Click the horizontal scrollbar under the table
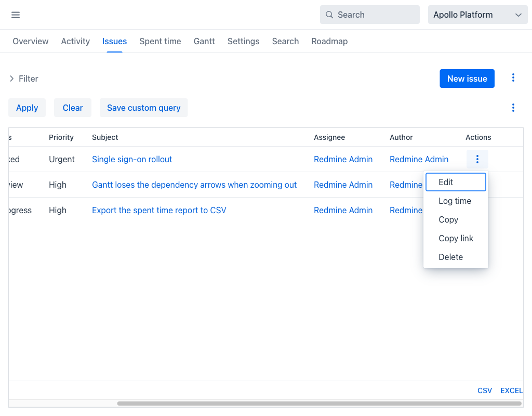 (x=319, y=404)
